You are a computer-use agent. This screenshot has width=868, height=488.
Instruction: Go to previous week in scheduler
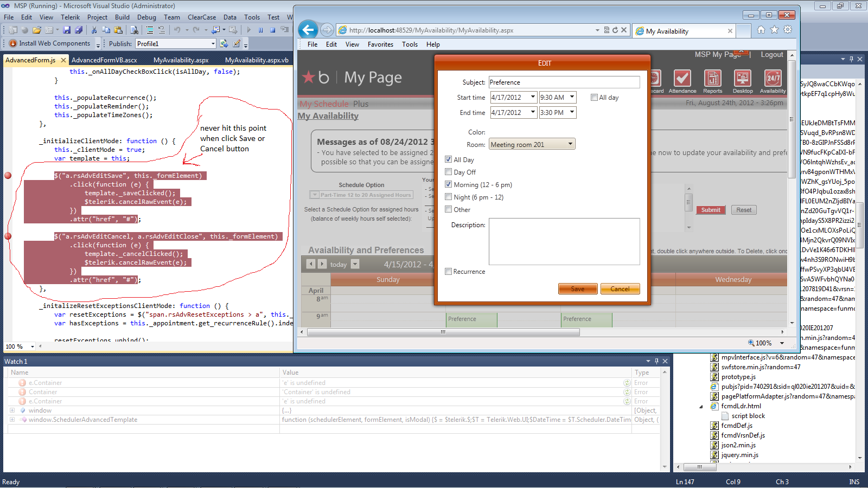click(311, 264)
